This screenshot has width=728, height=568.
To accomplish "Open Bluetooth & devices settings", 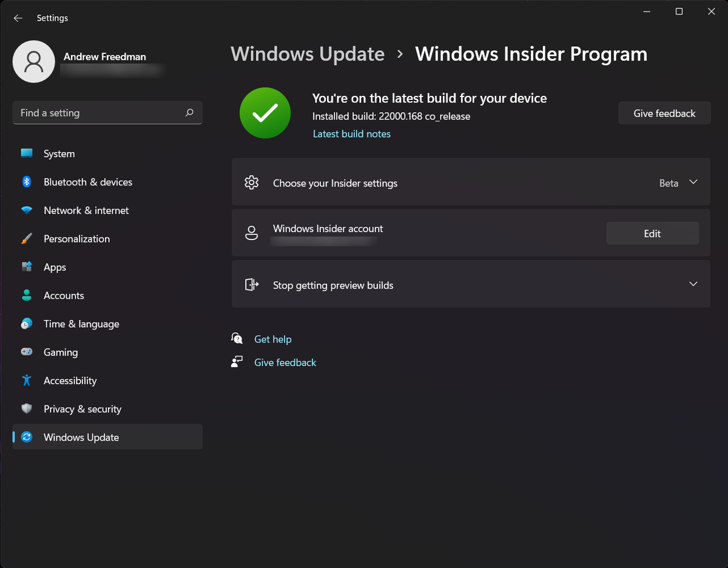I will [x=27, y=182].
